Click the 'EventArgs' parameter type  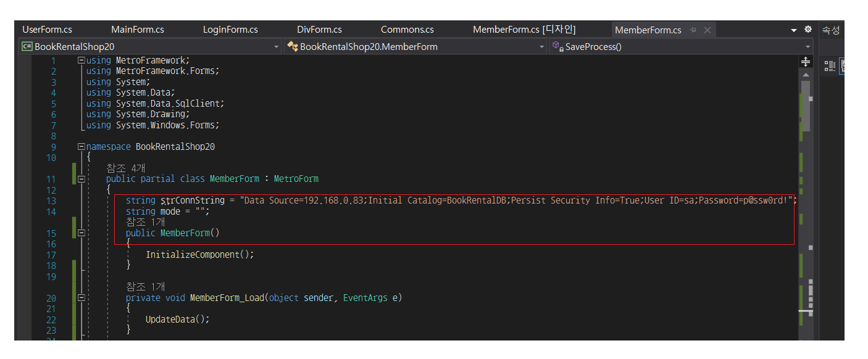[365, 298]
